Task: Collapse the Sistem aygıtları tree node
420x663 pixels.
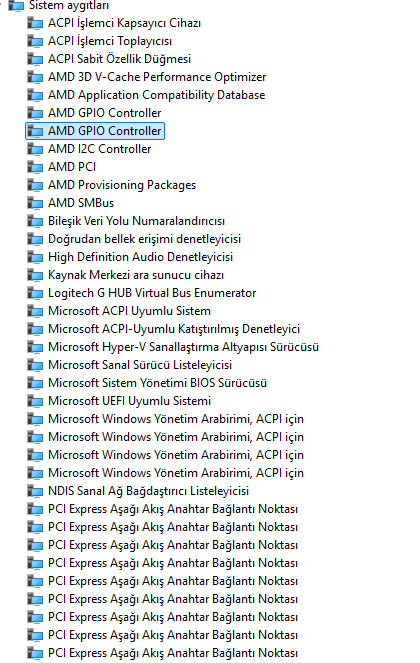Action: click(x=2, y=5)
